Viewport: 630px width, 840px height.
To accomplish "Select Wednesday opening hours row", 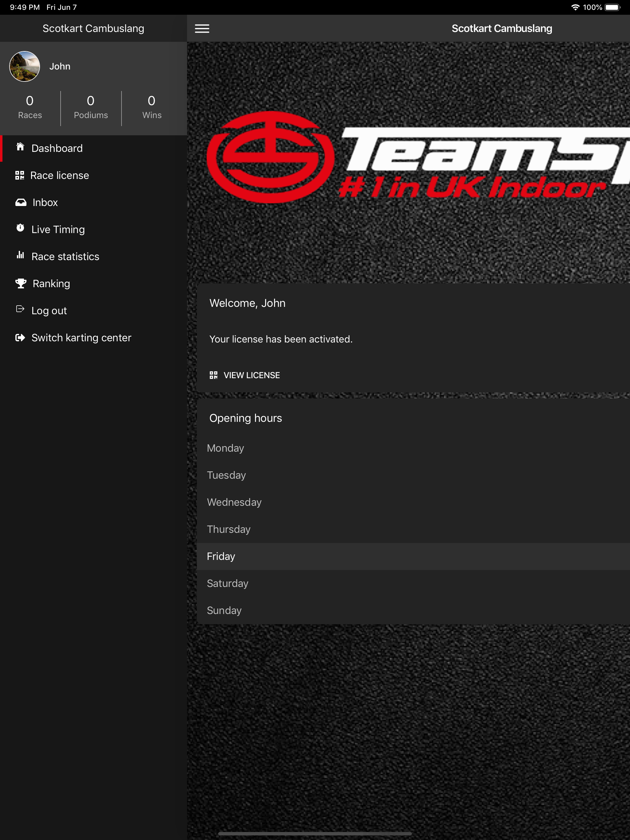I will [x=413, y=502].
